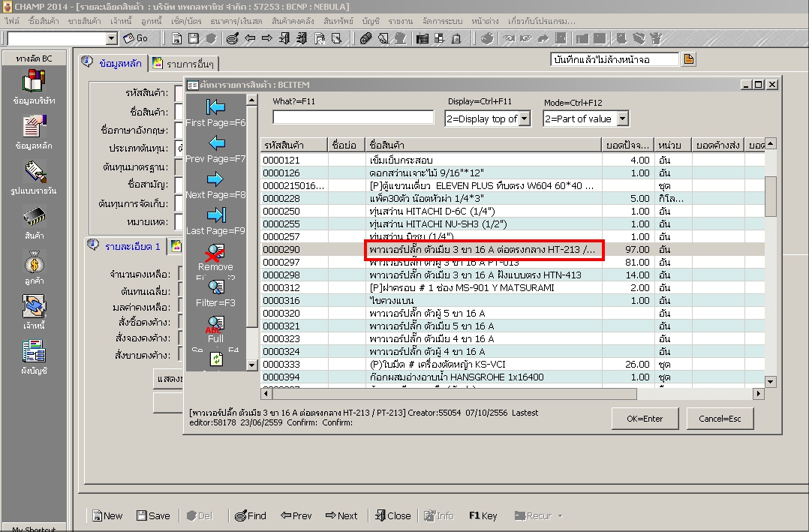Click item list horizontal scrollbar left arrow
809x532 pixels.
point(266,394)
